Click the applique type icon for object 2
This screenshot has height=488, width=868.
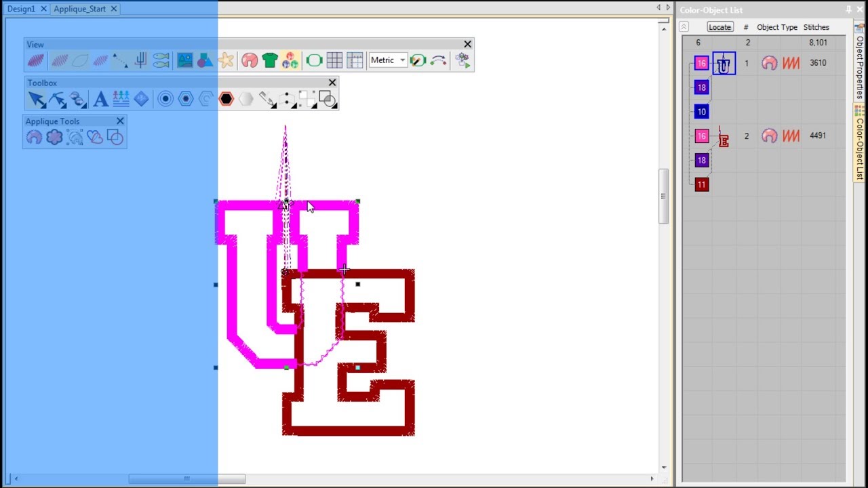pos(769,136)
